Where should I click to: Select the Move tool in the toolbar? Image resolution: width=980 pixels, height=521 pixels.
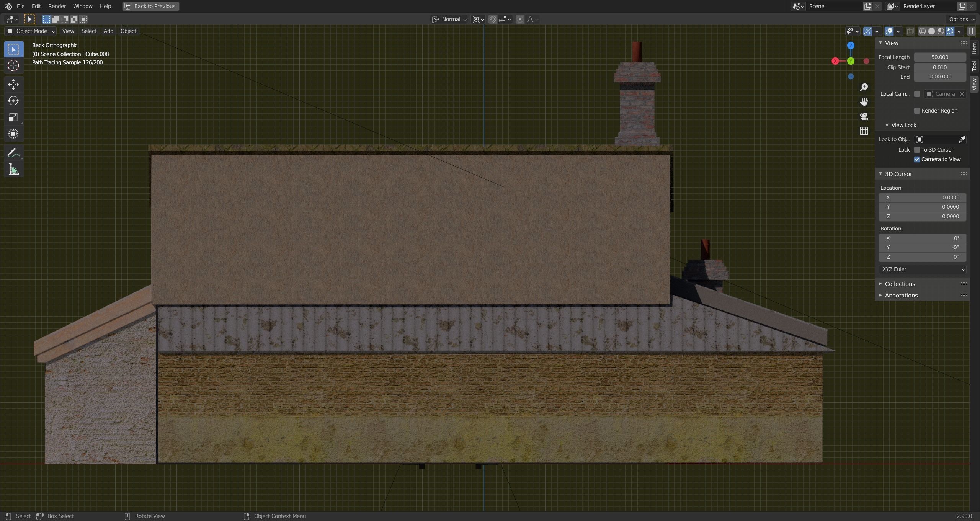tap(13, 84)
